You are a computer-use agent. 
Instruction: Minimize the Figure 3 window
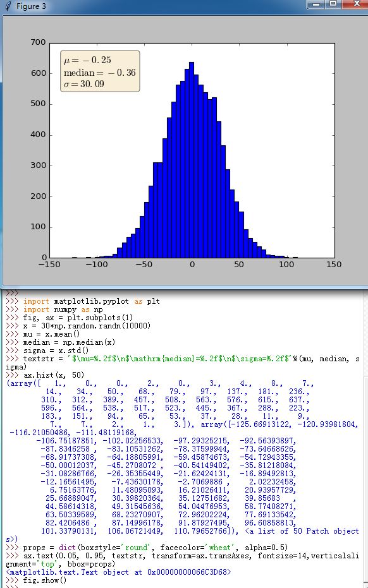point(316,4)
